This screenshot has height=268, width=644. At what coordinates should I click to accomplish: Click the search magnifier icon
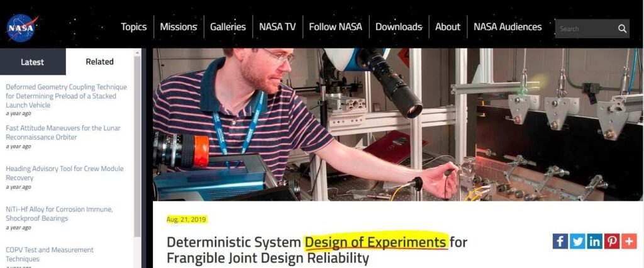tap(621, 29)
